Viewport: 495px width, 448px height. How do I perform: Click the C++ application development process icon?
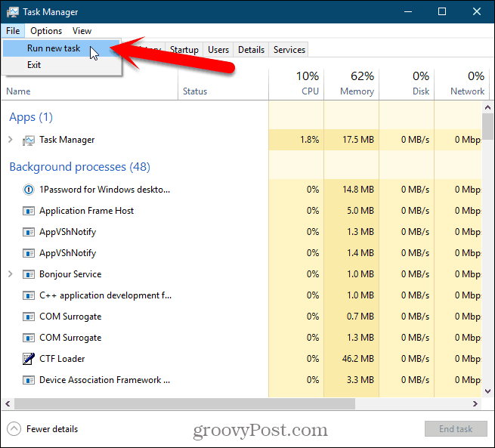29,295
